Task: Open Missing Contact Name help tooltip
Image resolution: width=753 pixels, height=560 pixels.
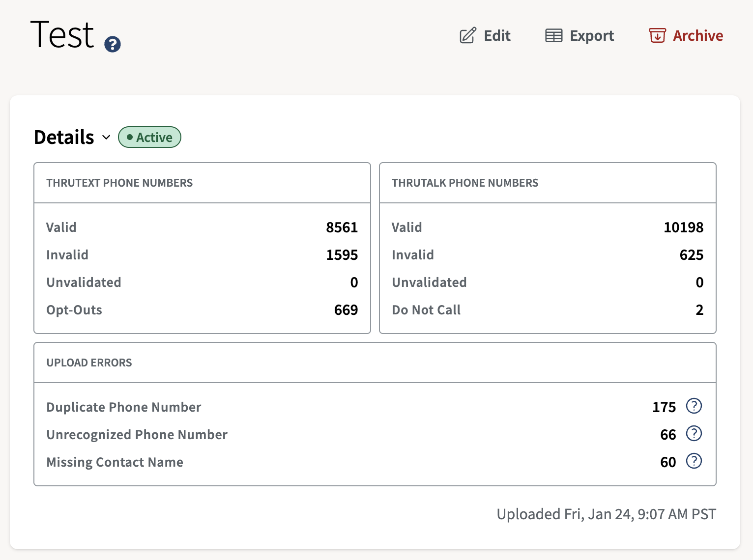Action: (x=694, y=461)
